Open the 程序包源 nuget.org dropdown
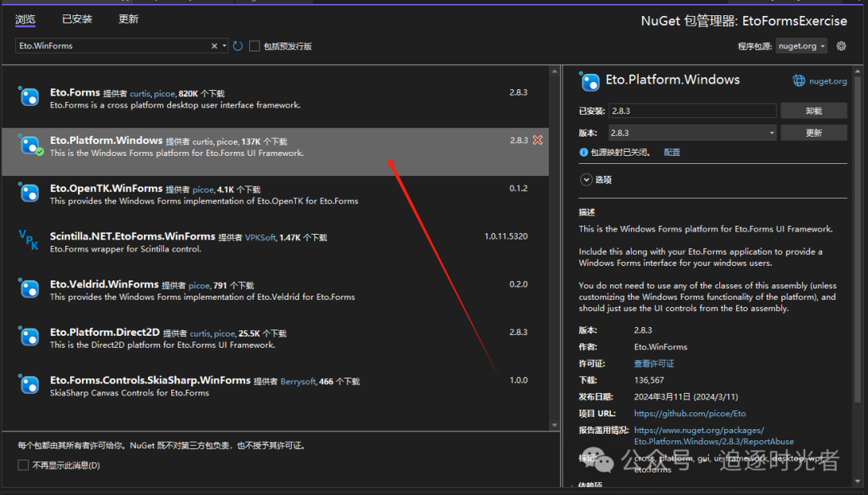868x495 pixels. point(802,46)
